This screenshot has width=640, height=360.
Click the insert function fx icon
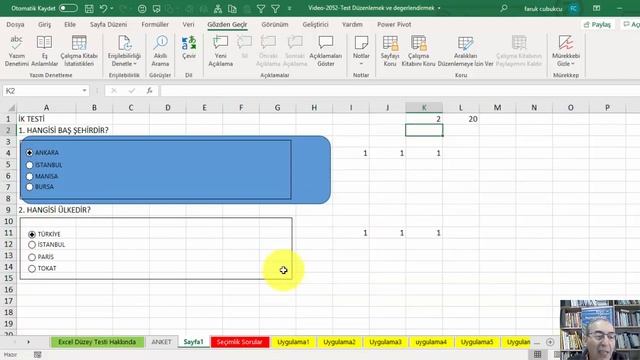click(x=149, y=91)
